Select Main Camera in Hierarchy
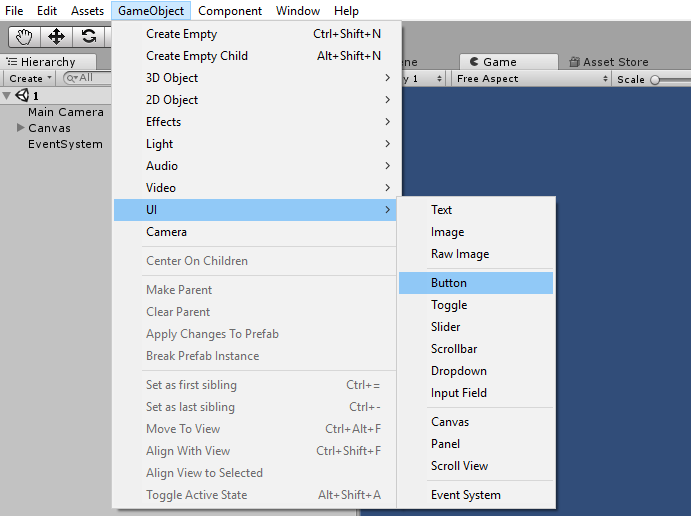The width and height of the screenshot is (691, 516). (65, 112)
